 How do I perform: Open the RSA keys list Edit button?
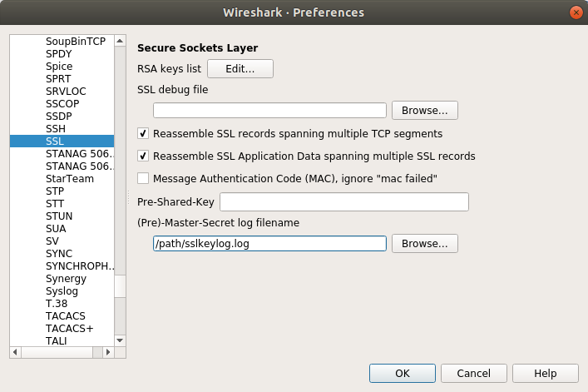click(x=240, y=68)
